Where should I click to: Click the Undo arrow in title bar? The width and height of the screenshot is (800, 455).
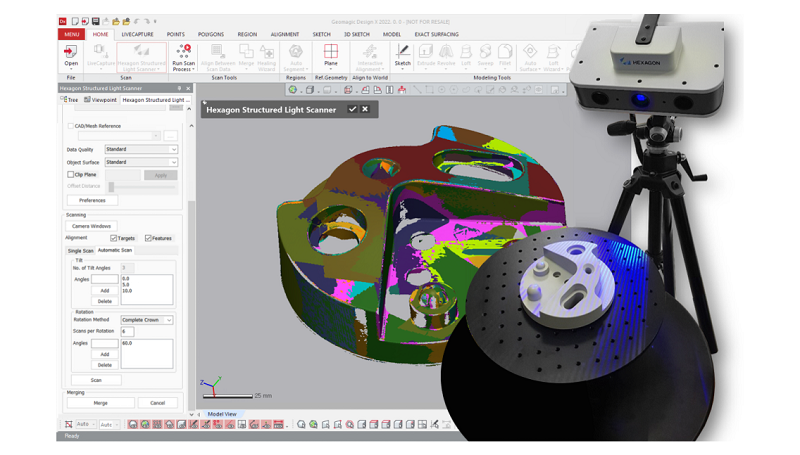[137, 21]
